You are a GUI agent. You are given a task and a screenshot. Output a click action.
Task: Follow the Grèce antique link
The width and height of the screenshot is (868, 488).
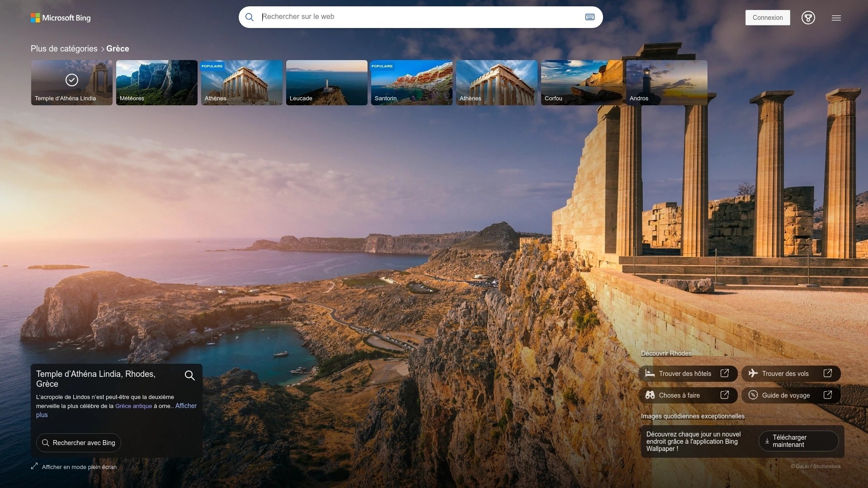133,406
